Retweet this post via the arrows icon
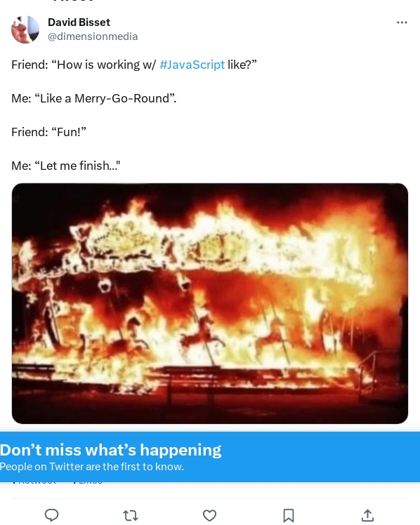This screenshot has height=525, width=420. click(131, 516)
